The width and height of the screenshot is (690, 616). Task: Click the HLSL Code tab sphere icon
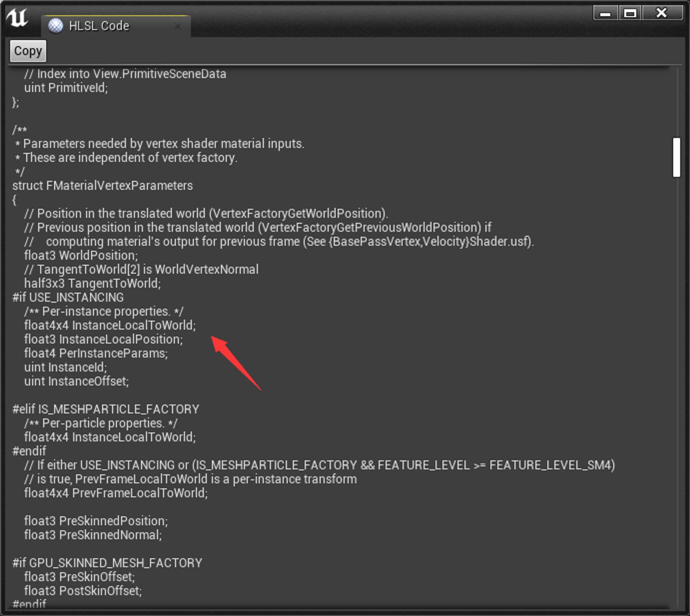point(55,26)
